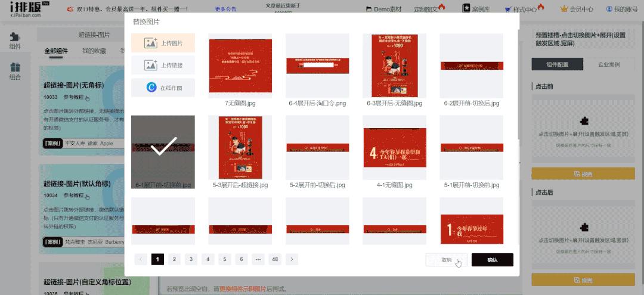Open the 组合 combinations sidebar panel
The width and height of the screenshot is (644, 295).
[15, 72]
